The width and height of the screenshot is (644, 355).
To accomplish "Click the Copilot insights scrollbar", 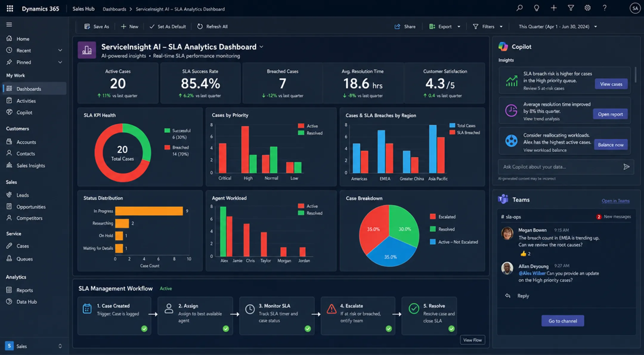I will (x=636, y=75).
